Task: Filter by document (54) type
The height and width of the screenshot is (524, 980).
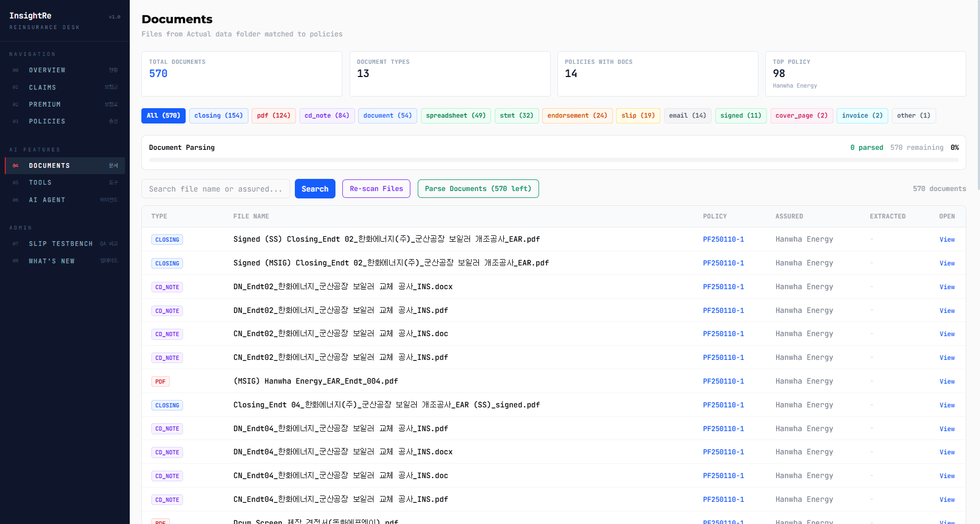Action: point(388,116)
